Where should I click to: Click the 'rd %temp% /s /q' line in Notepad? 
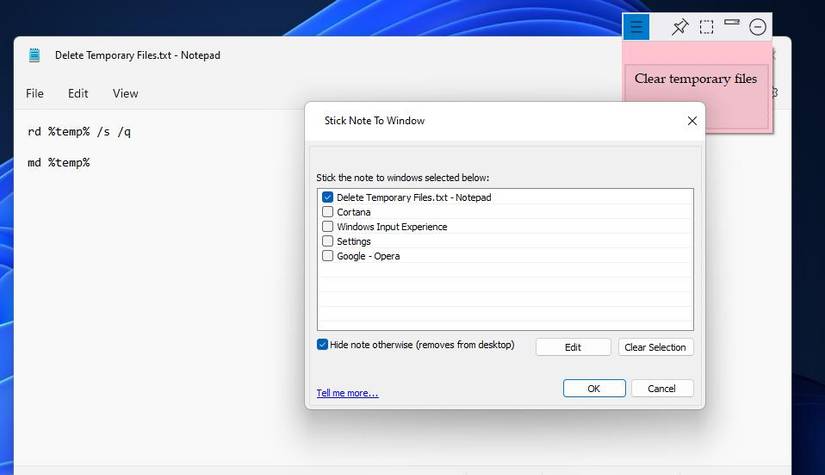click(79, 132)
